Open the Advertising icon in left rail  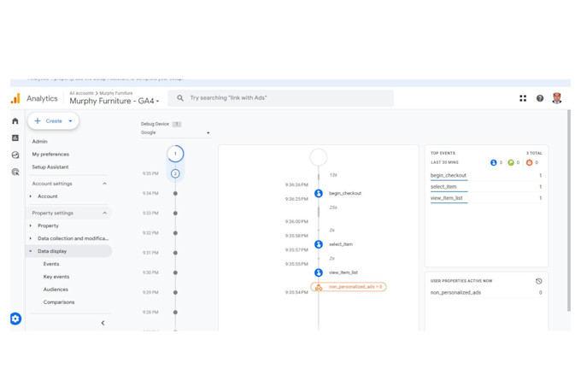tap(15, 172)
